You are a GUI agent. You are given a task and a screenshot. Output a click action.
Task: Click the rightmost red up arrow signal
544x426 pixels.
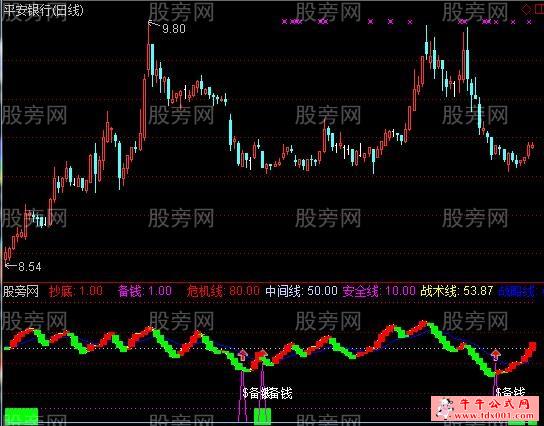[496, 355]
